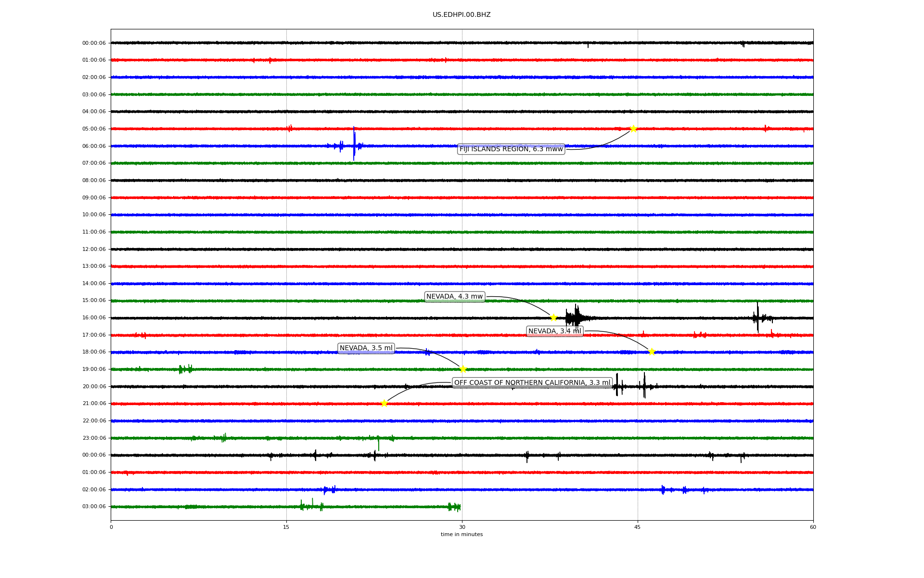924x578 pixels.
Task: Click the Nevada 3.4 ml star marker
Action: [x=652, y=352]
